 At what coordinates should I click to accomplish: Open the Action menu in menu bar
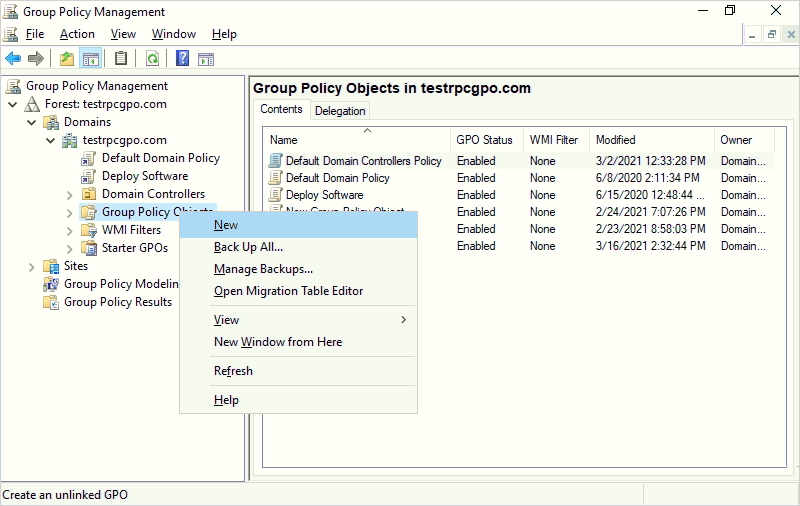tap(77, 34)
